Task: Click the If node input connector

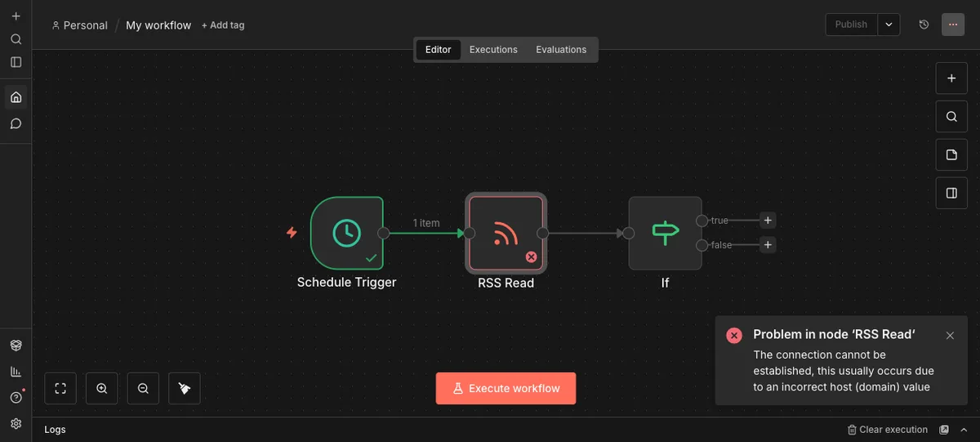Action: [628, 233]
